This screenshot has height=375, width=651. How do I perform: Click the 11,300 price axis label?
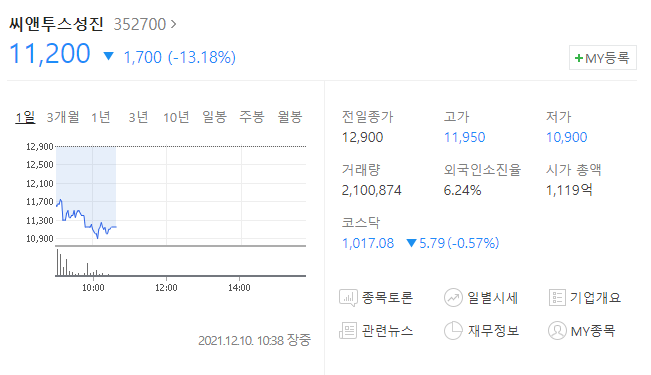coord(40,221)
